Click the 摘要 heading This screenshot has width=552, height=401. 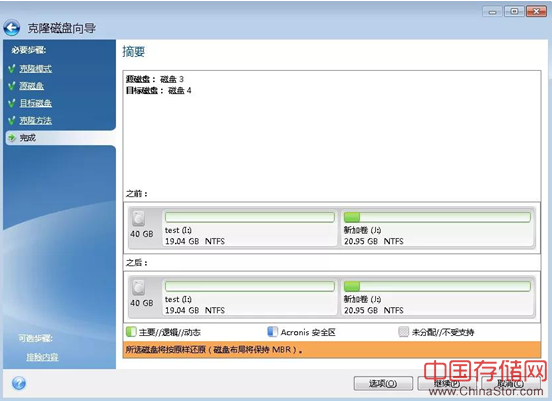click(x=134, y=52)
